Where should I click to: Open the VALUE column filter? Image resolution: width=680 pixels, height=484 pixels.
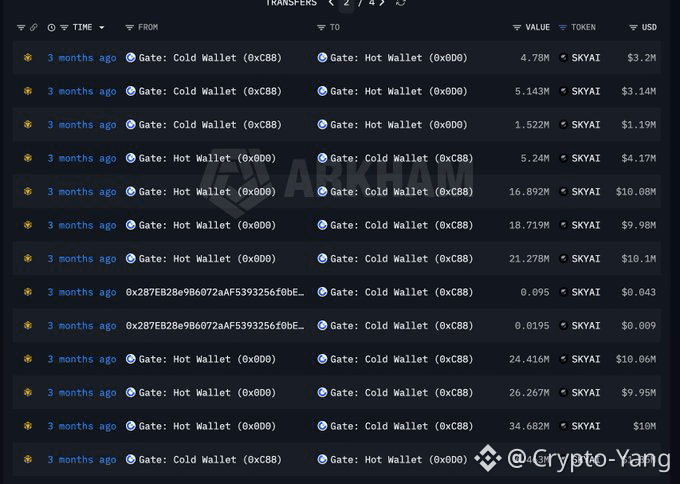click(x=517, y=27)
